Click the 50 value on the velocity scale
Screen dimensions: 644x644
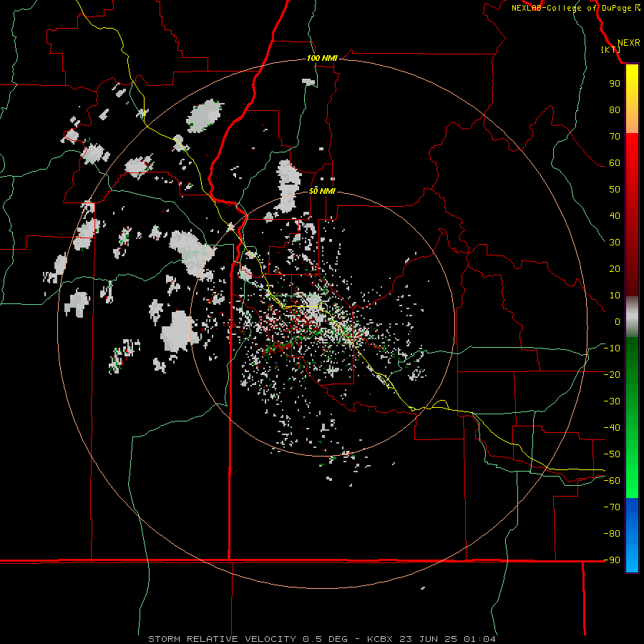pyautogui.click(x=615, y=190)
